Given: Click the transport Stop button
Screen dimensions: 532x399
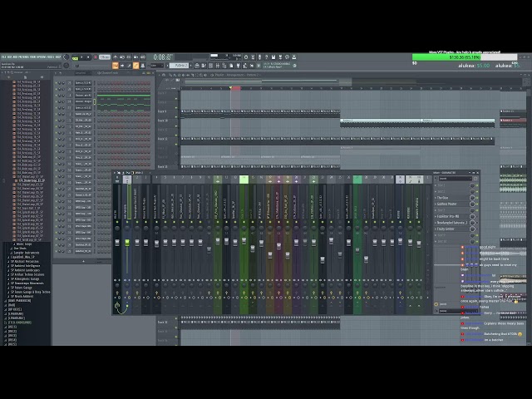Looking at the screenshot, I should (88, 57).
